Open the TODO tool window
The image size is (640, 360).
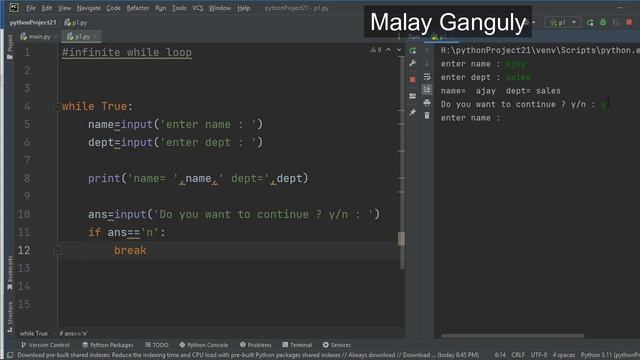(x=157, y=345)
